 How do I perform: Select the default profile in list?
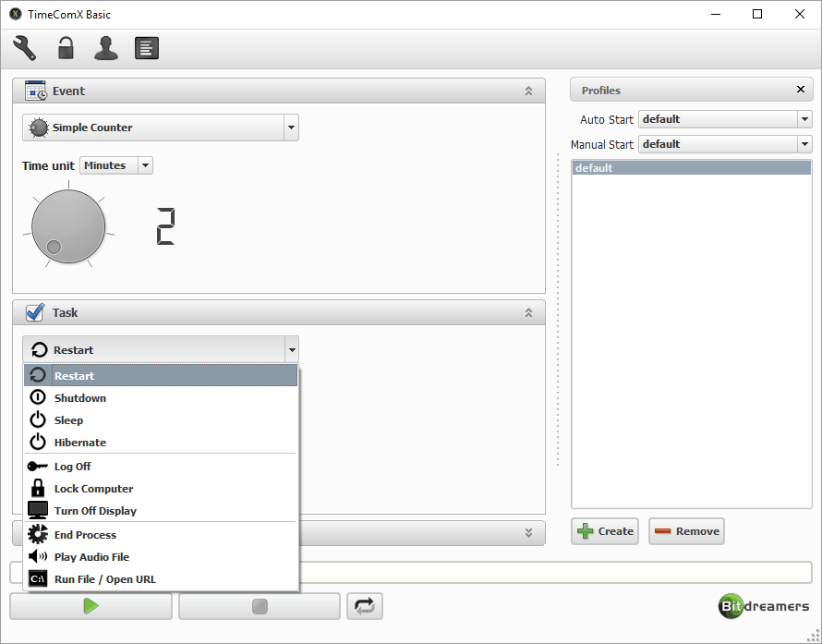click(692, 168)
